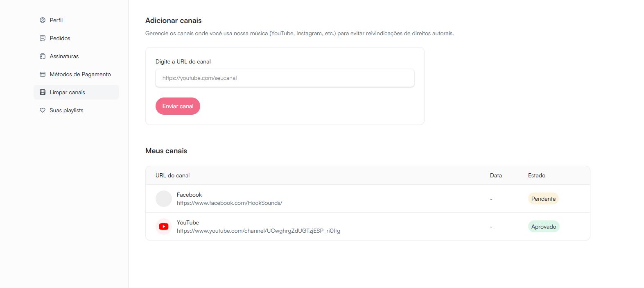Click the Pendente status badge
The width and height of the screenshot is (644, 288).
(x=543, y=199)
